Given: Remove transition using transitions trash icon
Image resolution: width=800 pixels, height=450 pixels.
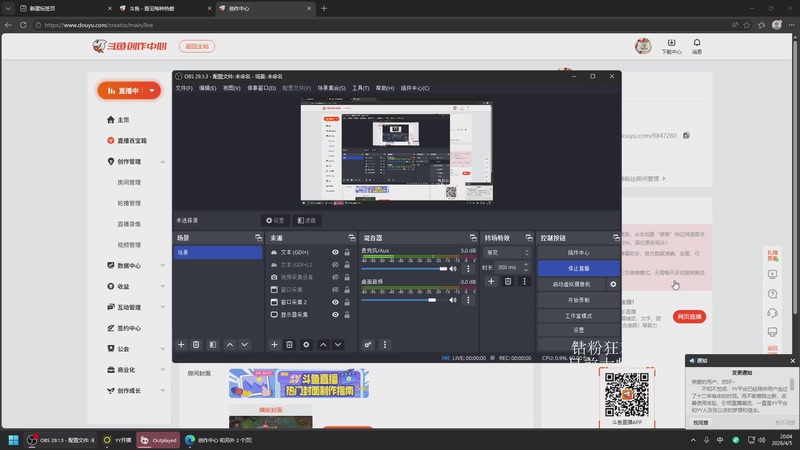Looking at the screenshot, I should pos(508,281).
